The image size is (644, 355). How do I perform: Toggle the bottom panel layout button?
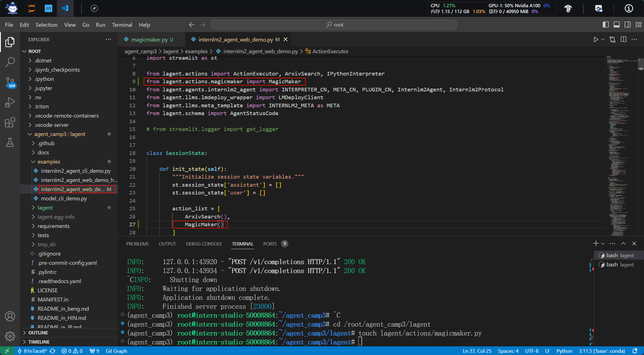(x=617, y=25)
